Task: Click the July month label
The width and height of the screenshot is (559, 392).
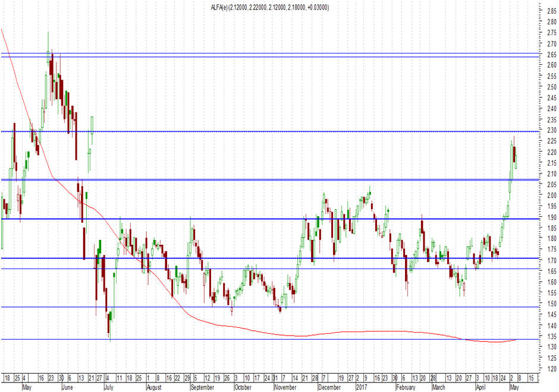Action: (x=109, y=387)
